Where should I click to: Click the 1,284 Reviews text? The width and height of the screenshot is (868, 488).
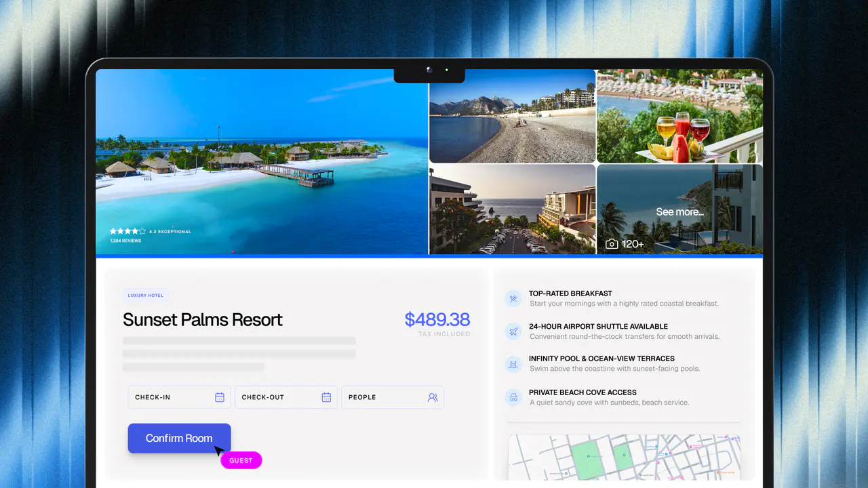click(126, 241)
